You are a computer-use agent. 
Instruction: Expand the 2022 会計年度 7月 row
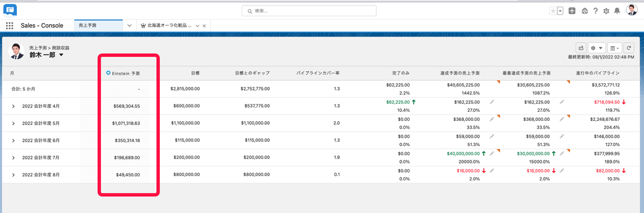pos(13,157)
